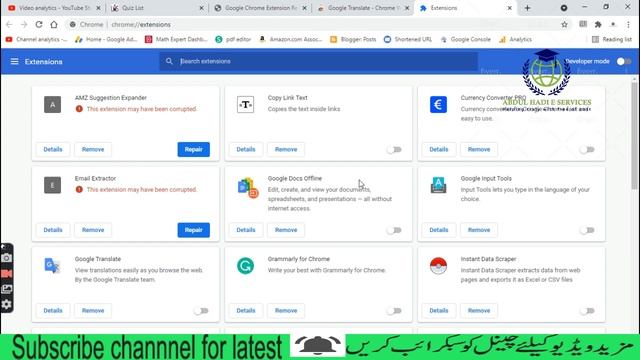The height and width of the screenshot is (360, 640).
Task: Enable the Google Input Tools extension
Action: (587, 230)
